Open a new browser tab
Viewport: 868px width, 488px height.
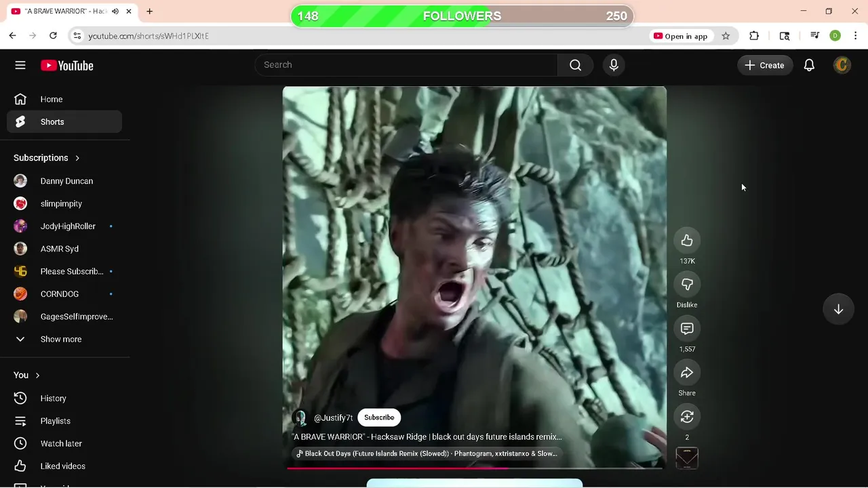[x=150, y=12]
